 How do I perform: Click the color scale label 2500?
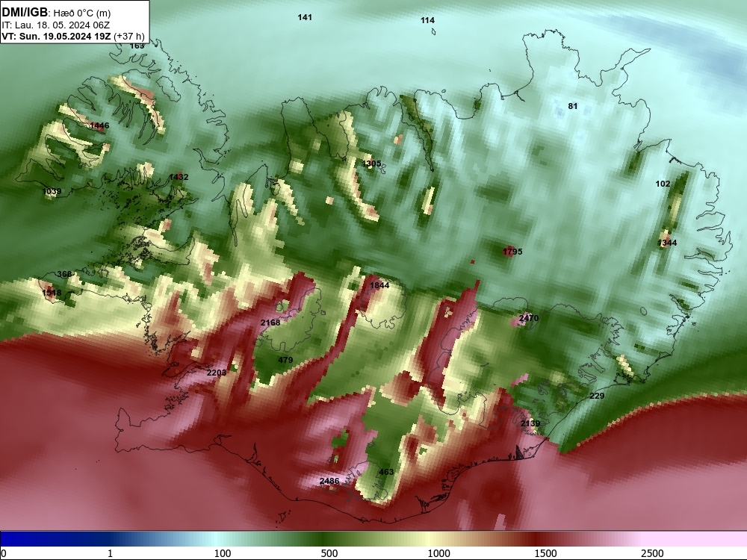coord(652,553)
